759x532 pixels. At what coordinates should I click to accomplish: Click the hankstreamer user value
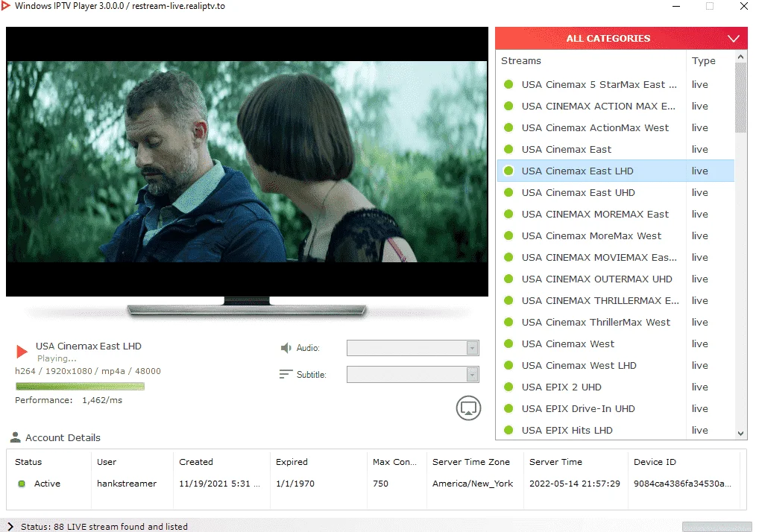[x=127, y=484]
